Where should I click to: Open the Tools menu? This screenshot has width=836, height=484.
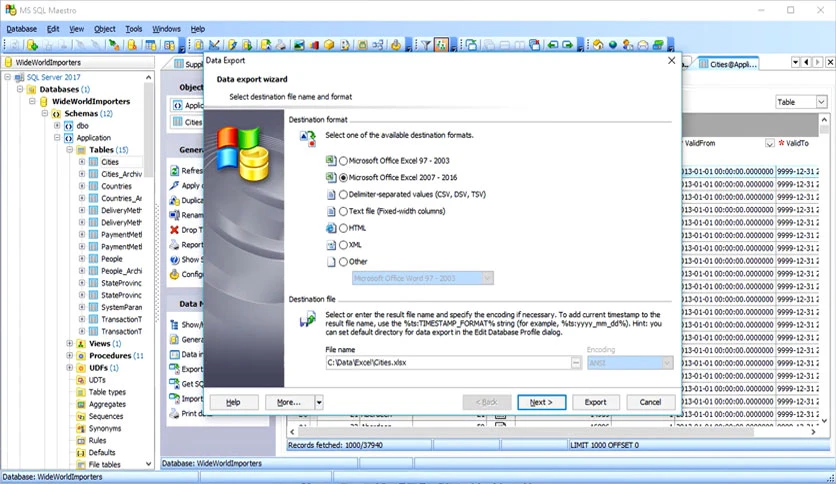click(133, 29)
